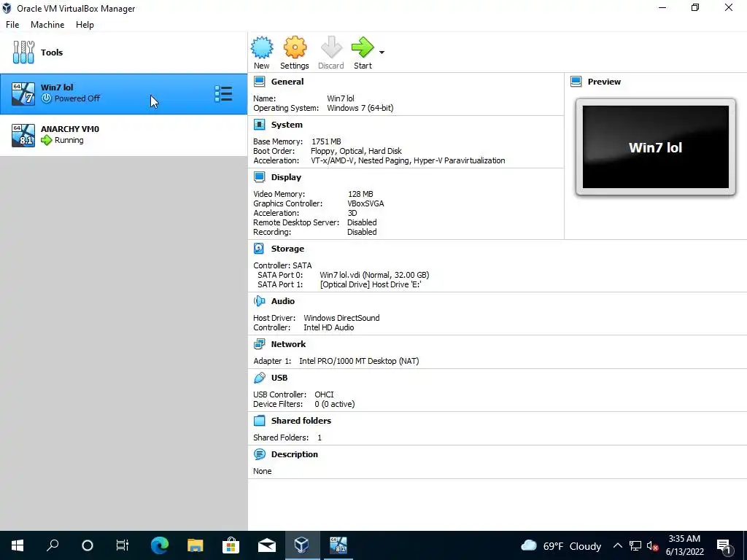Expand the Start button dropdown arrow
The width and height of the screenshot is (747, 560).
[x=382, y=52]
